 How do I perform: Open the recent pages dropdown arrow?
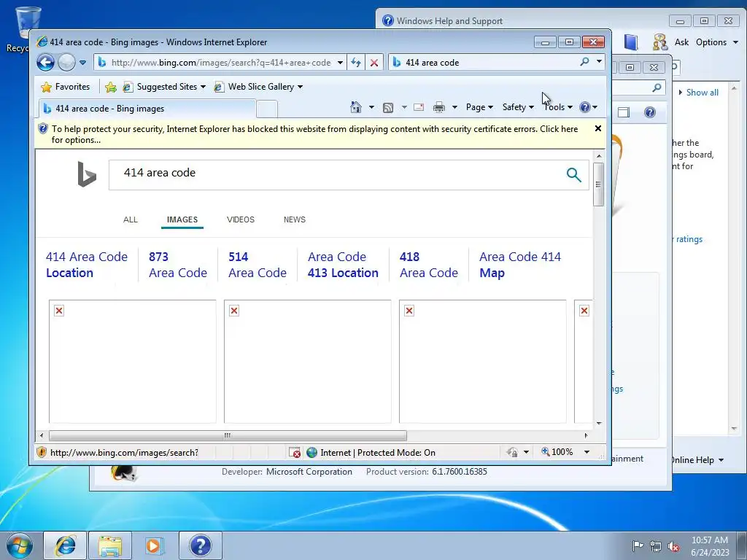point(83,63)
